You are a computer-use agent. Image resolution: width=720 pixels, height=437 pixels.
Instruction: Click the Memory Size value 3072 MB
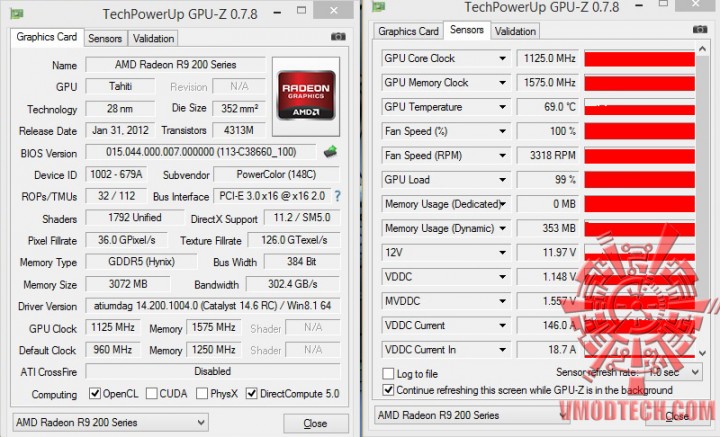[x=128, y=284]
